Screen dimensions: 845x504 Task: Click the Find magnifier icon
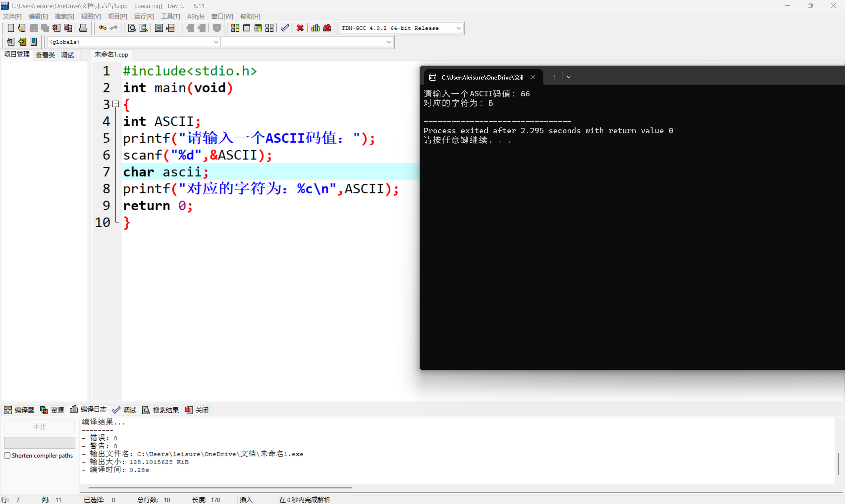(x=131, y=28)
